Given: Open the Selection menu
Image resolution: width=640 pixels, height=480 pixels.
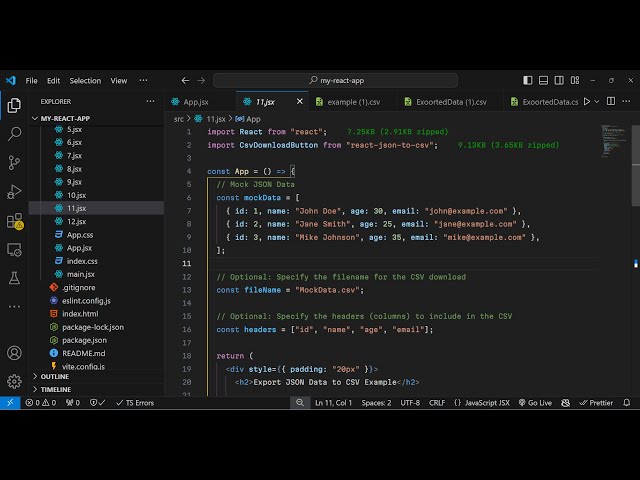Looking at the screenshot, I should 85,81.
